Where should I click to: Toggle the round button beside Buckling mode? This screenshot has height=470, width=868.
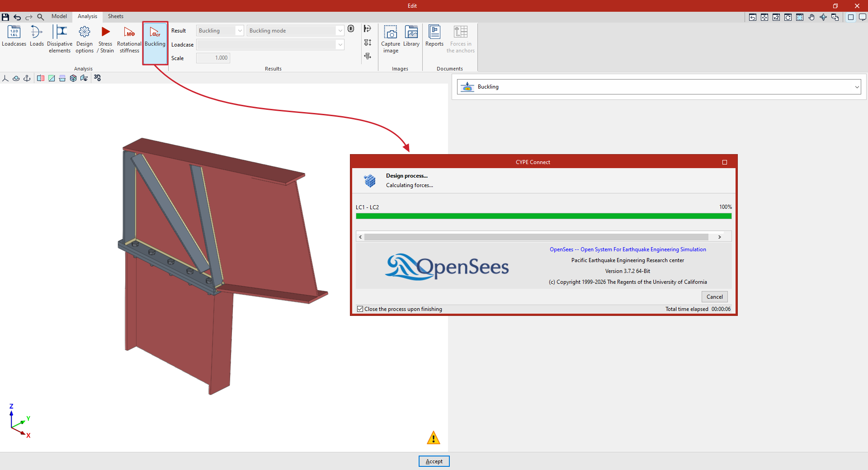[x=351, y=29]
